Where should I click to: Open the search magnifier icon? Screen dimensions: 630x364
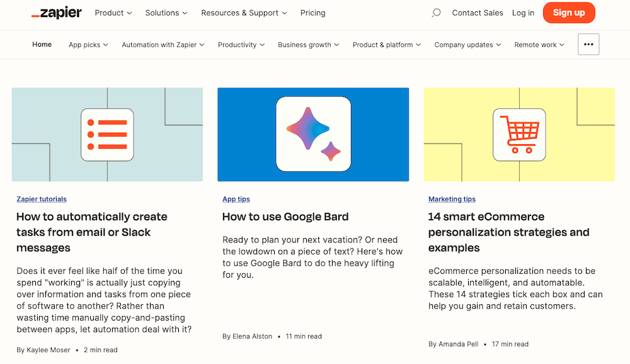[x=436, y=13]
